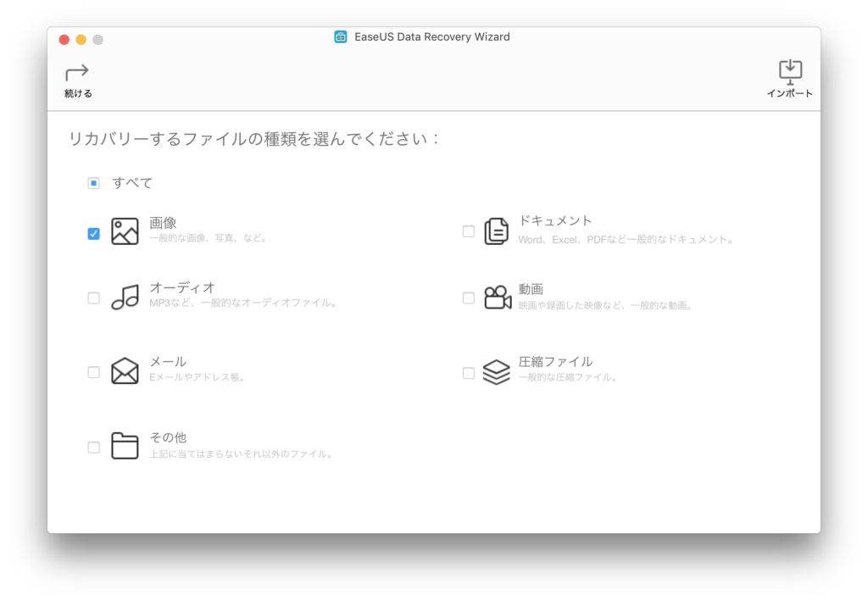
Task: Click the description starting with MP3など
Action: point(243,303)
